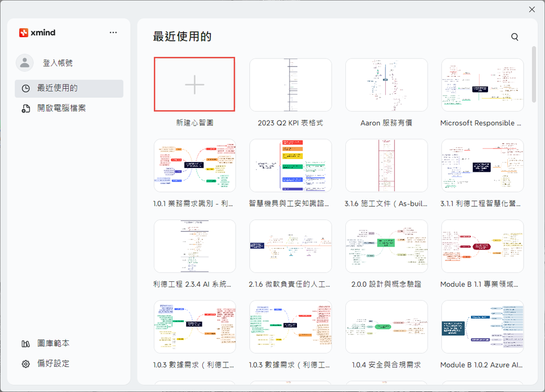Open the 圖庫範本 section
This screenshot has height=392, width=545.
53,344
